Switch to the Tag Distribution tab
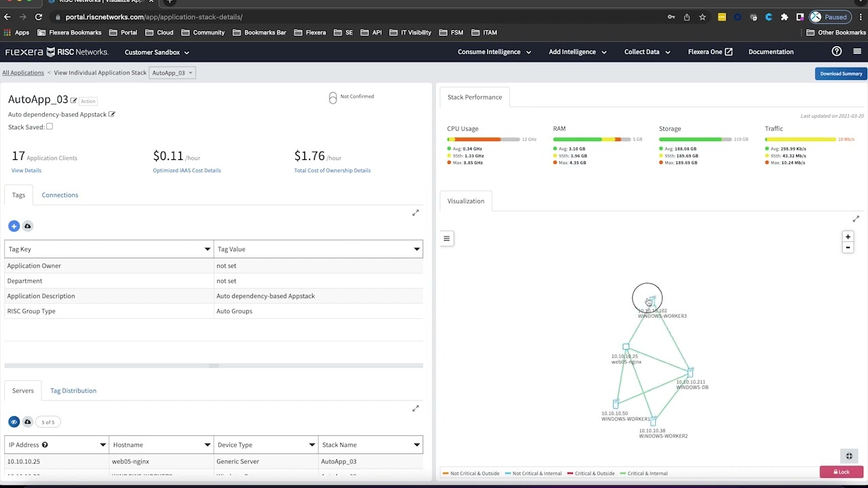 click(x=73, y=391)
